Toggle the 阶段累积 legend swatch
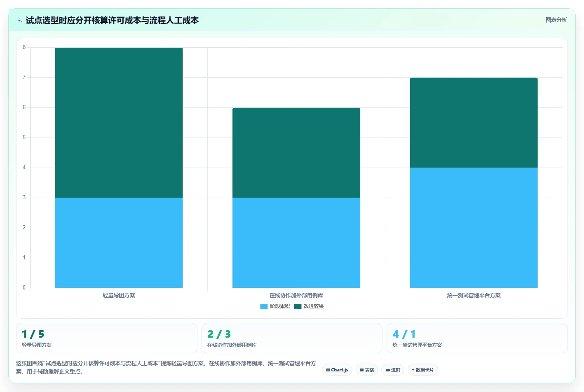This screenshot has height=392, width=584. [x=264, y=306]
